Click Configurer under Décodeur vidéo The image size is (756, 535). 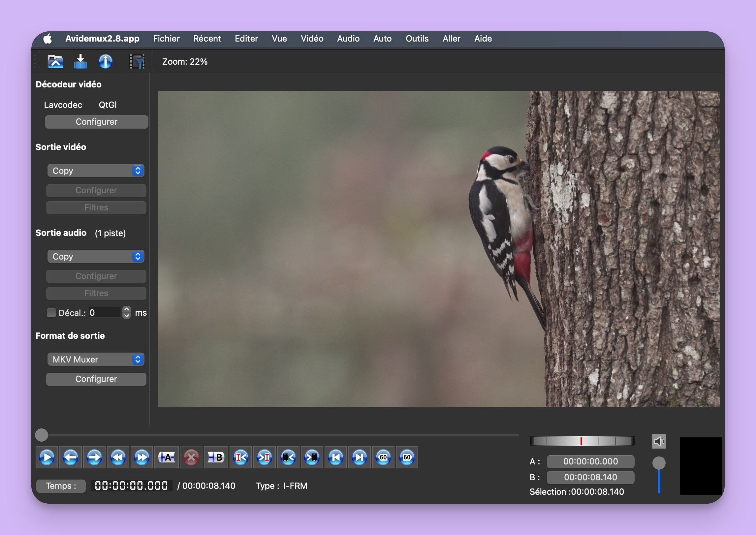(96, 122)
